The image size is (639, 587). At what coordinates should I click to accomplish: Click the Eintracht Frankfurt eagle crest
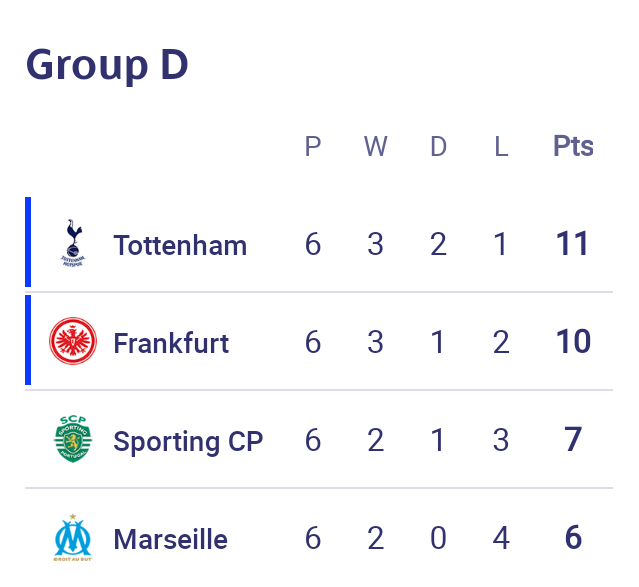tap(73, 341)
